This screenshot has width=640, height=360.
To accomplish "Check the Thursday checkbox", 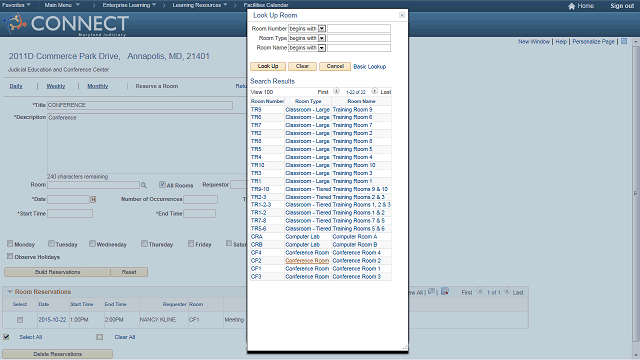I will coord(144,244).
